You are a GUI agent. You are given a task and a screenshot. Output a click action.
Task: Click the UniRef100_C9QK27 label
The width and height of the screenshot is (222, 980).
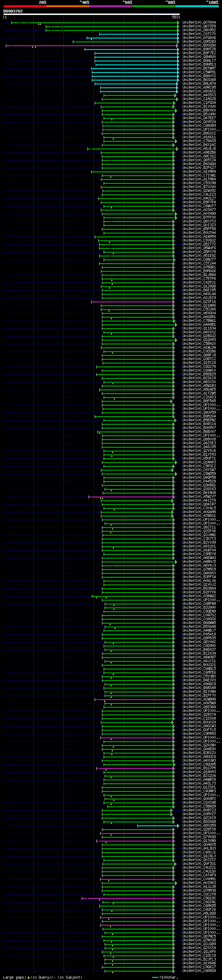coord(199,967)
